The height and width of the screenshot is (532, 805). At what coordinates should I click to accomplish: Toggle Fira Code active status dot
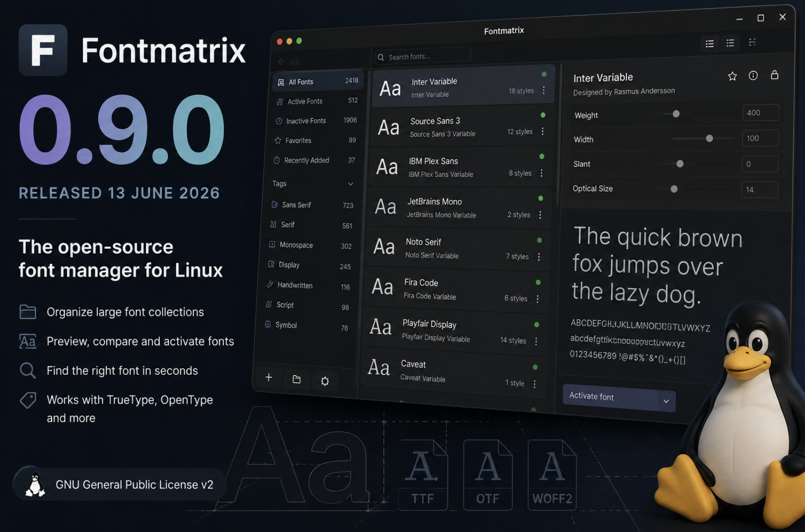click(538, 282)
